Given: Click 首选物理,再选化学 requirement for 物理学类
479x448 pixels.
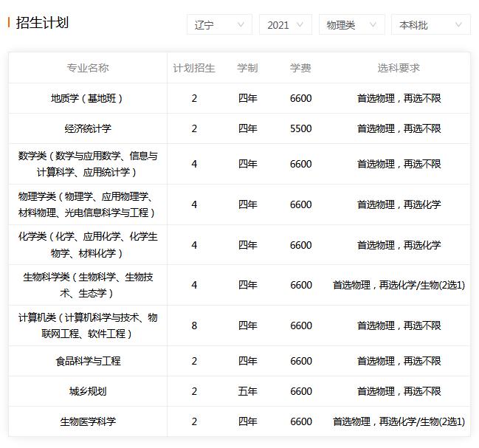Looking at the screenshot, I should (x=399, y=204).
